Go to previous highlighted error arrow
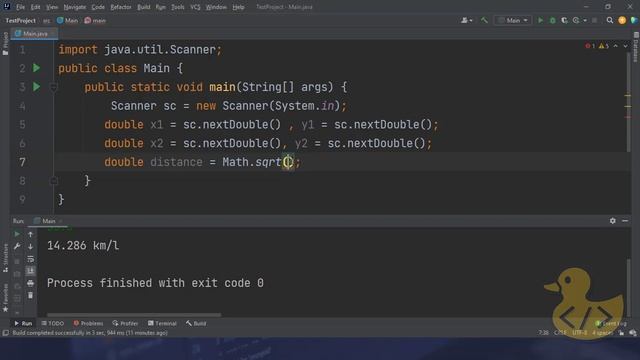640x360 pixels. (x=616, y=46)
